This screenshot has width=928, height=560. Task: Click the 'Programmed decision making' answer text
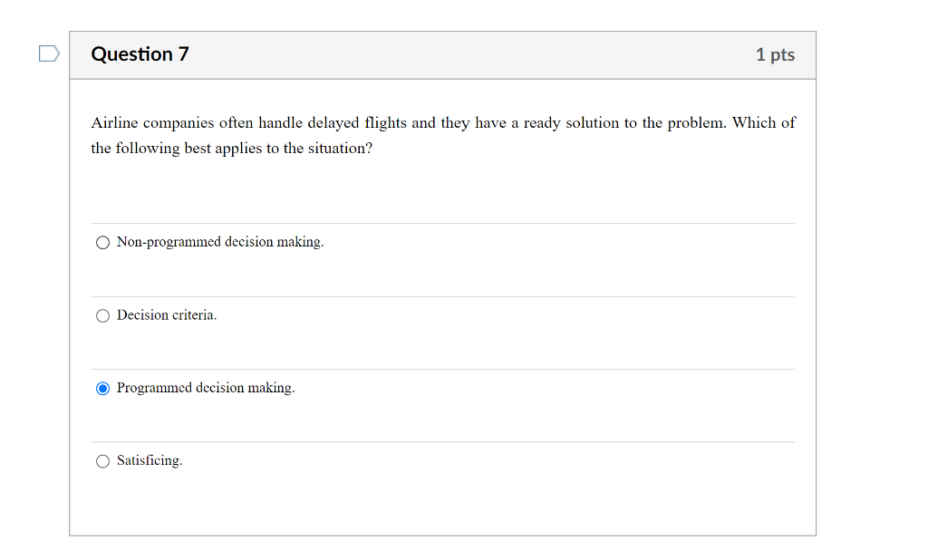pos(205,388)
